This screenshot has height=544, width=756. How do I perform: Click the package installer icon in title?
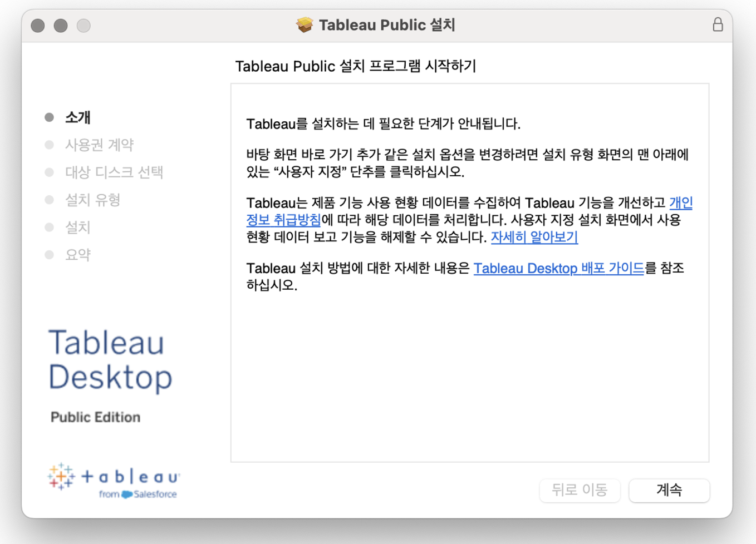[x=305, y=25]
